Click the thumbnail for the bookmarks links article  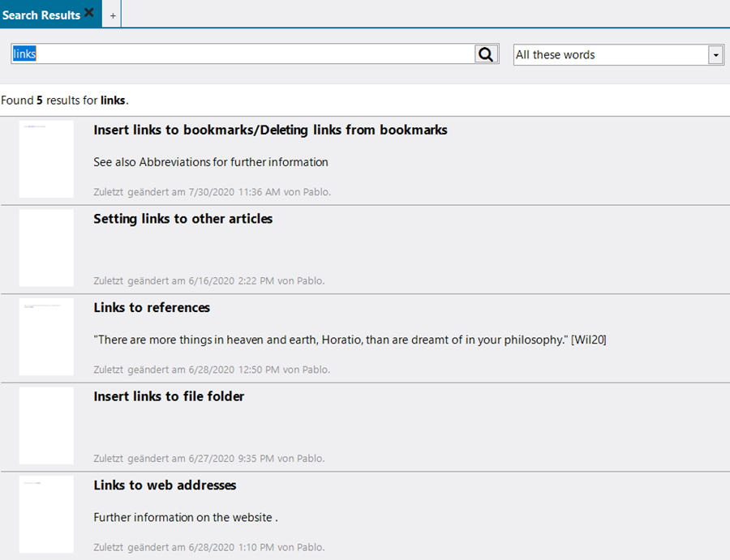pos(46,160)
